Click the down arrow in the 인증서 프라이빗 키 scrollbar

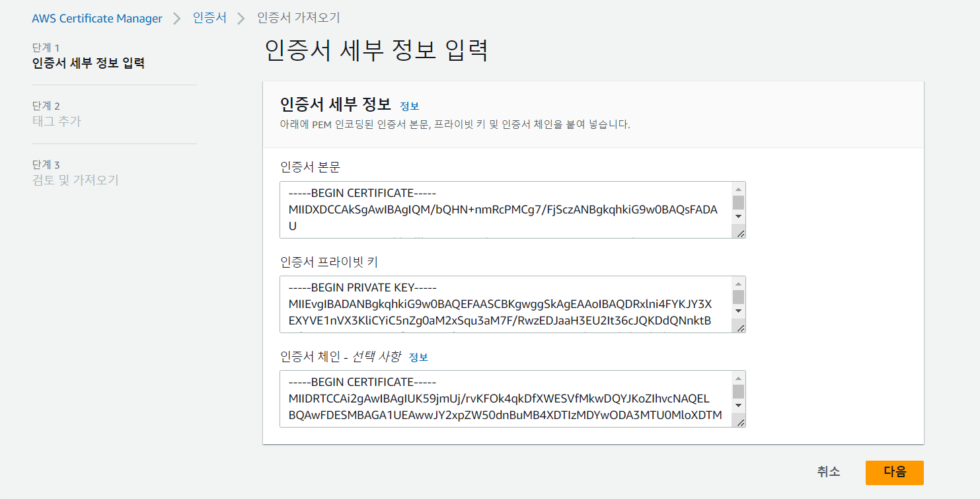pyautogui.click(x=739, y=311)
